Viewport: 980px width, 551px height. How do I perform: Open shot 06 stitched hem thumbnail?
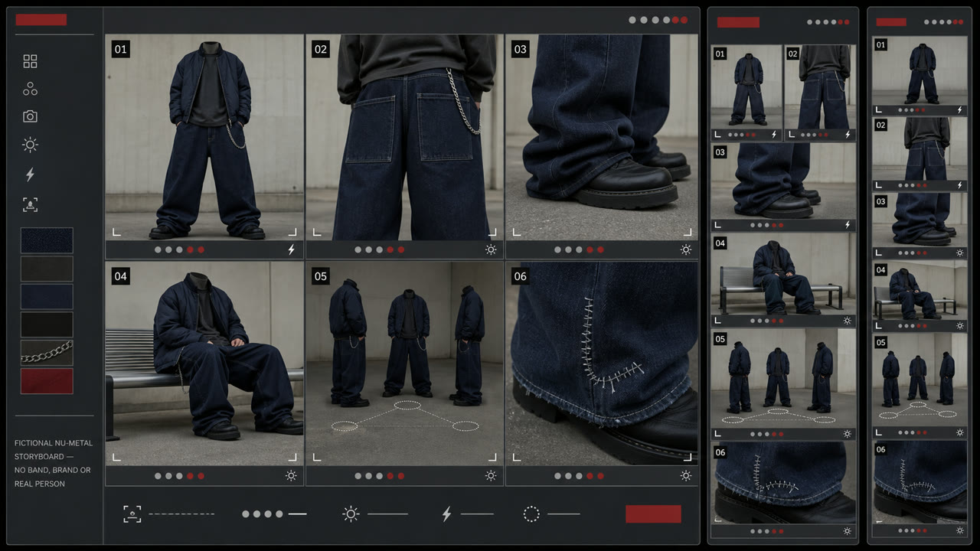point(602,364)
